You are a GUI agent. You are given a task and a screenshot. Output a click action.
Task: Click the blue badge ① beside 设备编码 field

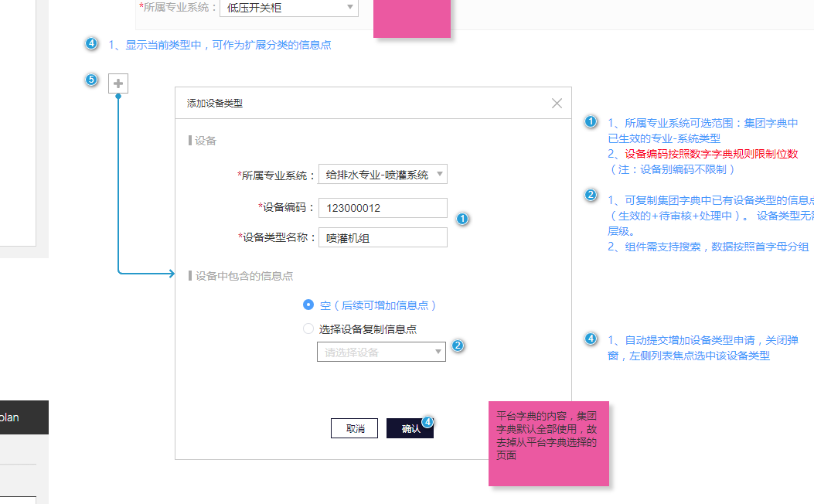[461, 219]
